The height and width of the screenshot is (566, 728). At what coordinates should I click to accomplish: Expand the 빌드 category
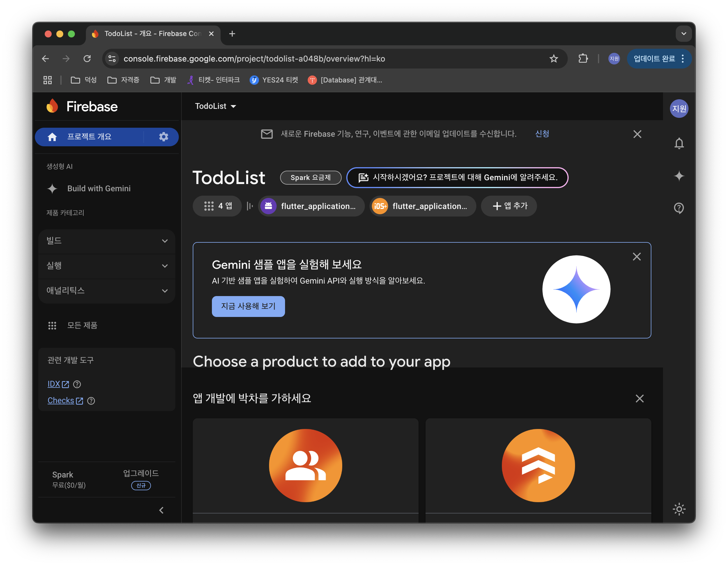tap(107, 241)
